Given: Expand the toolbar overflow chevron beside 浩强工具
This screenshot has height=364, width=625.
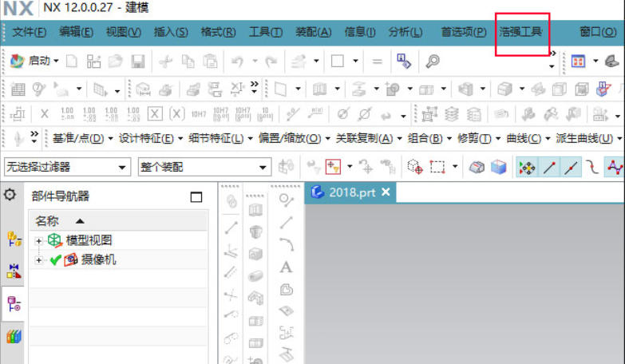Looking at the screenshot, I should (x=552, y=53).
